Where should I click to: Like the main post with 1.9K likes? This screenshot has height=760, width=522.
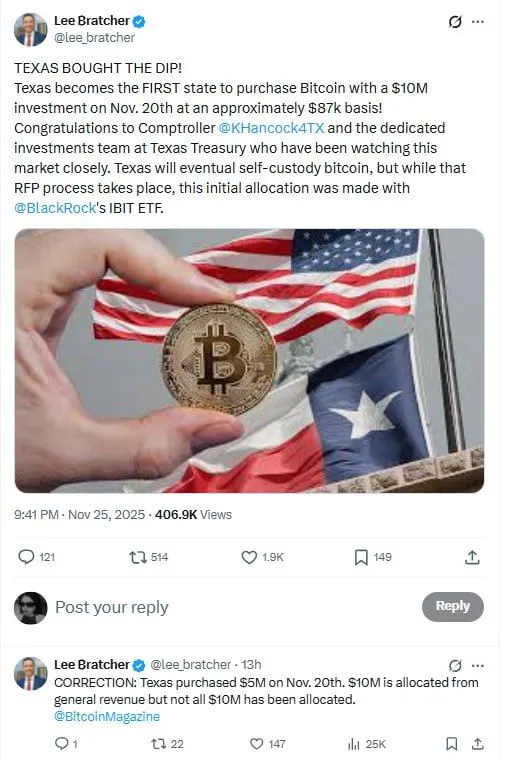[249, 557]
